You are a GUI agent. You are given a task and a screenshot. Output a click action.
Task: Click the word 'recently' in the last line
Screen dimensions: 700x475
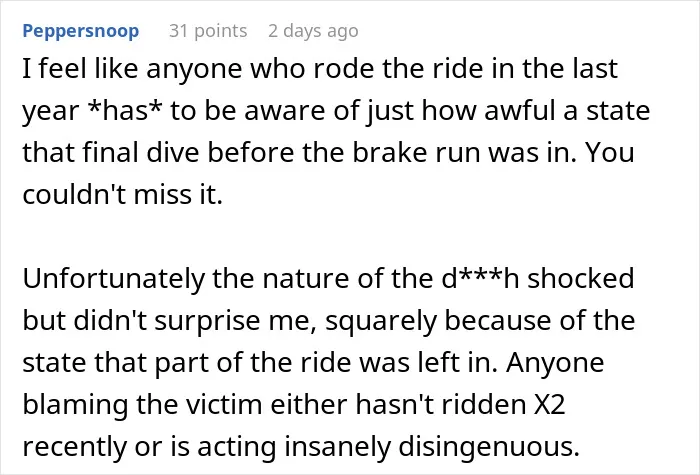click(75, 446)
